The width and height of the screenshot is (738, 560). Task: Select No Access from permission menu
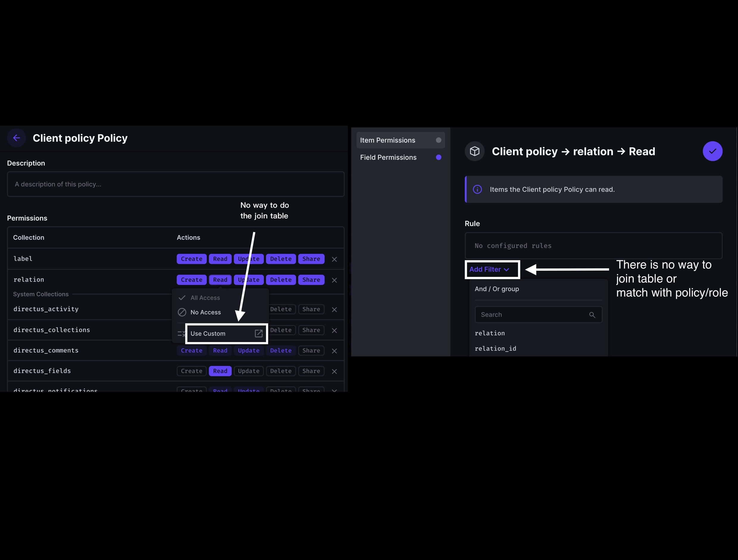pos(206,312)
